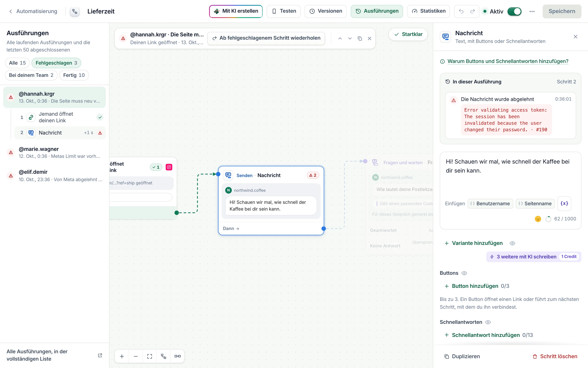Click the link-style icon in canvas toolbar
Image resolution: width=588 pixels, height=368 pixels.
click(178, 356)
